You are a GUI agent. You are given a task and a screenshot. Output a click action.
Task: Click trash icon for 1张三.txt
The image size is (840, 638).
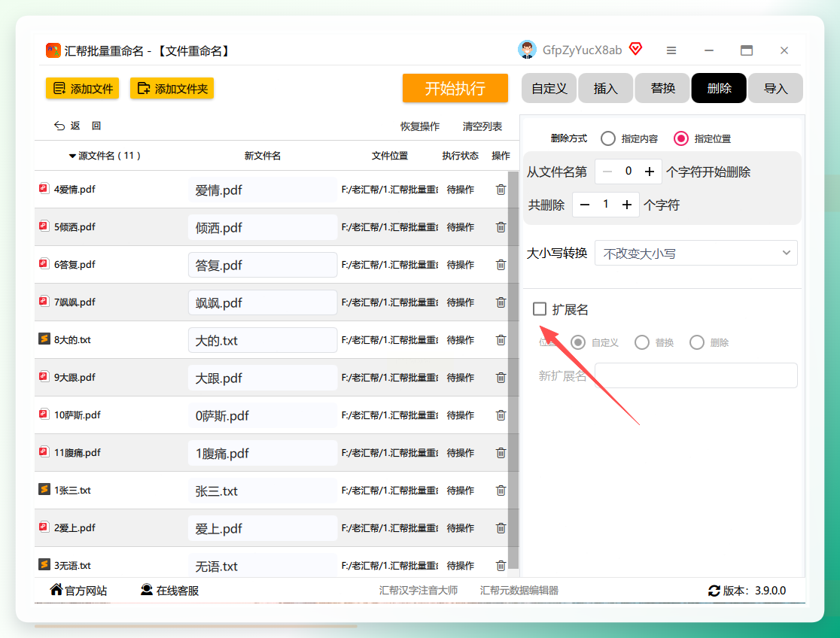point(501,490)
